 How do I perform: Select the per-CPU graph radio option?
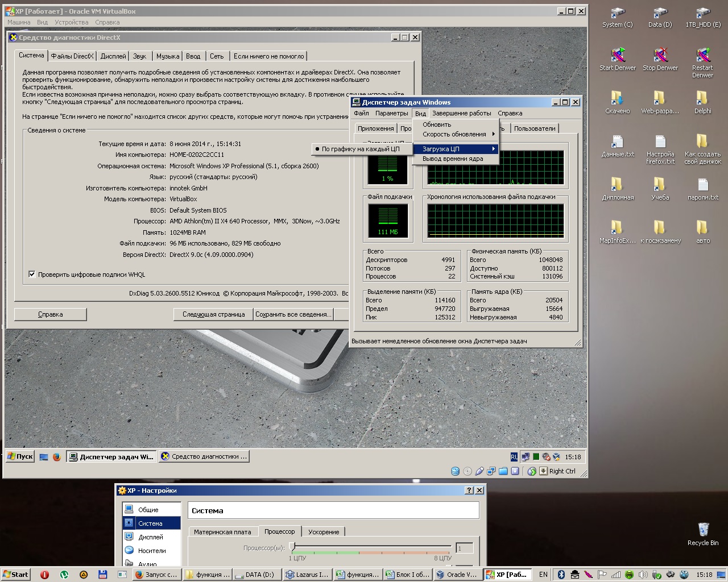pos(359,149)
